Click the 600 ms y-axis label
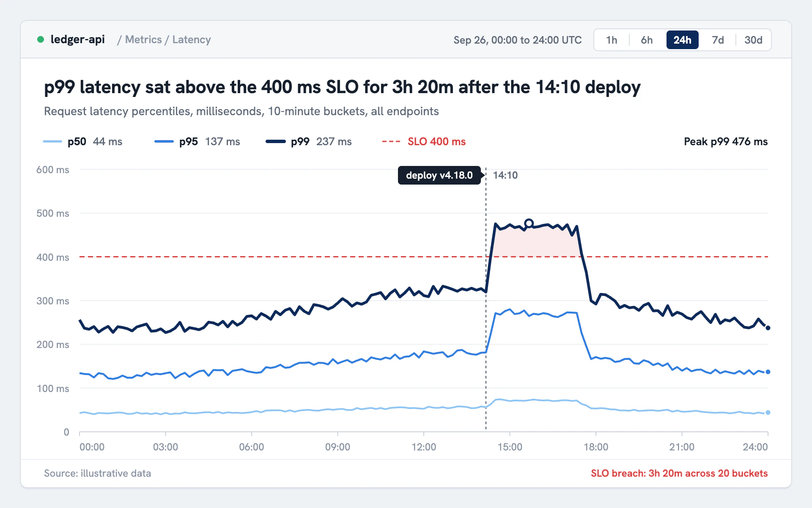812x508 pixels. click(53, 170)
